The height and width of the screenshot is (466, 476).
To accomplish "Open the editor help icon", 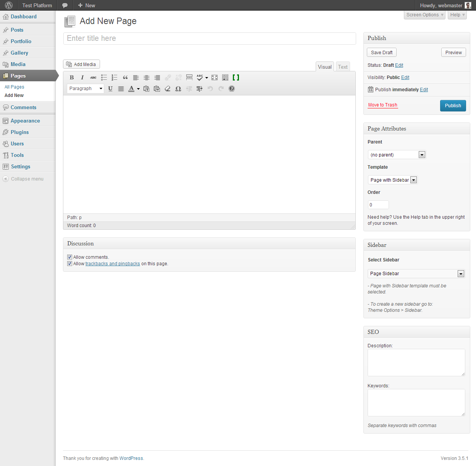I will [x=232, y=89].
